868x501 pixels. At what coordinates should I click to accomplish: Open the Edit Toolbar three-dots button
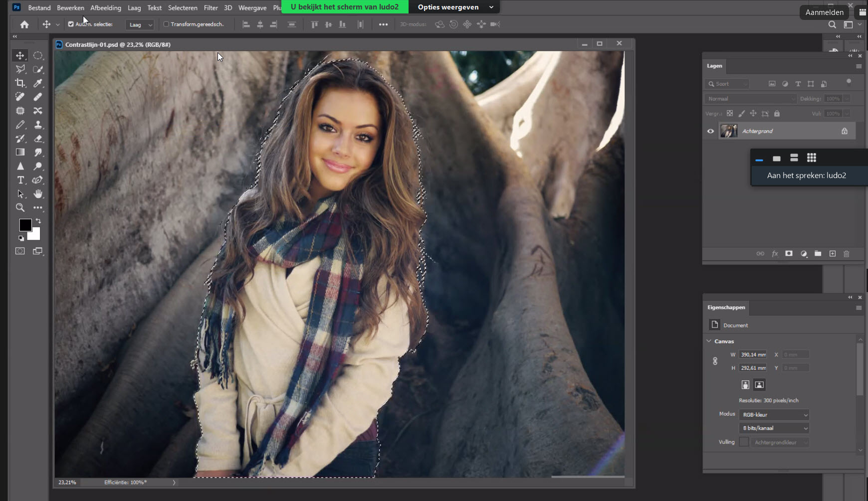coord(38,207)
